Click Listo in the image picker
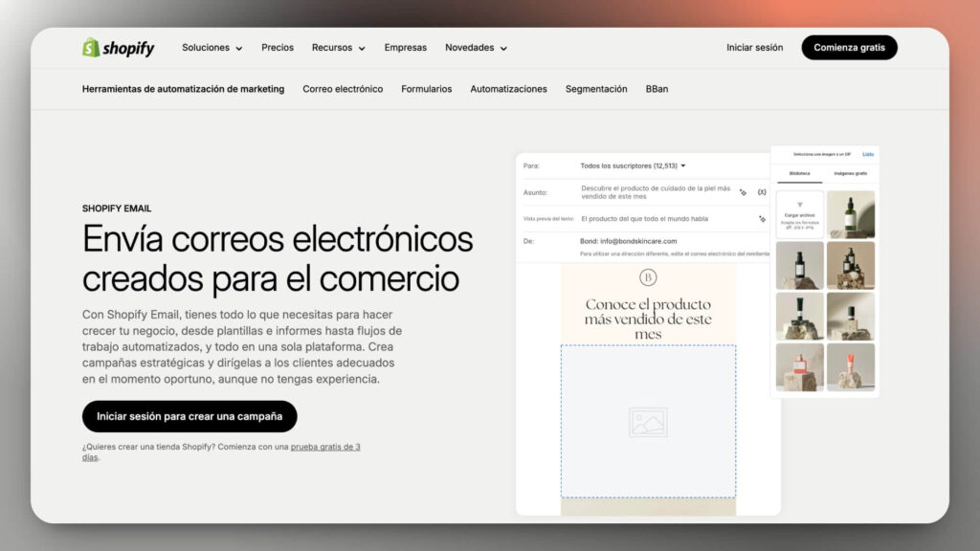Image resolution: width=980 pixels, height=551 pixels. tap(868, 154)
